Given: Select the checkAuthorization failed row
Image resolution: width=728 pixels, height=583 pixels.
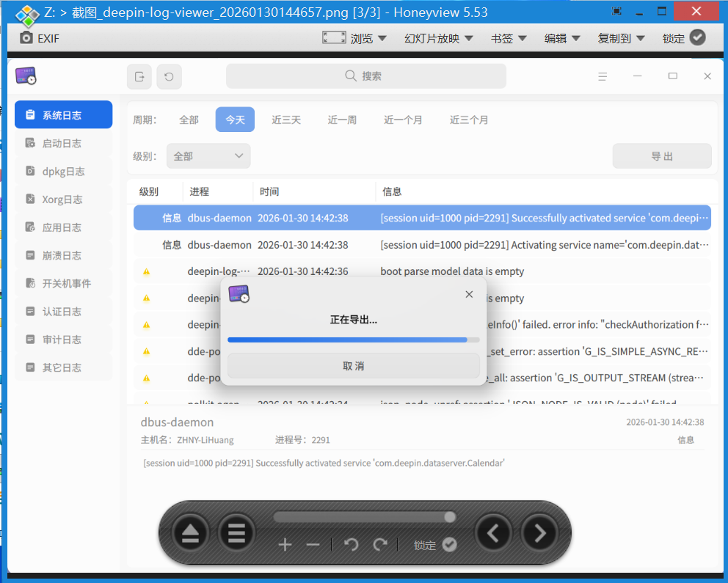Looking at the screenshot, I should coord(423,325).
